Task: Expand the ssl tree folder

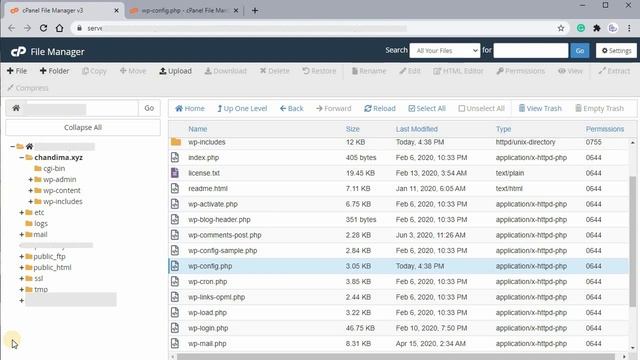Action: tap(22, 278)
